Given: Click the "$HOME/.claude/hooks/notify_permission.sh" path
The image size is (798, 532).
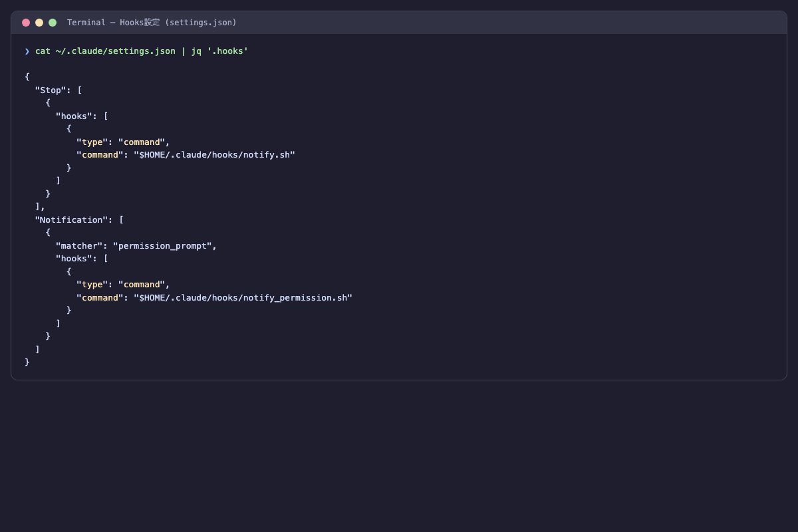Looking at the screenshot, I should click(243, 297).
